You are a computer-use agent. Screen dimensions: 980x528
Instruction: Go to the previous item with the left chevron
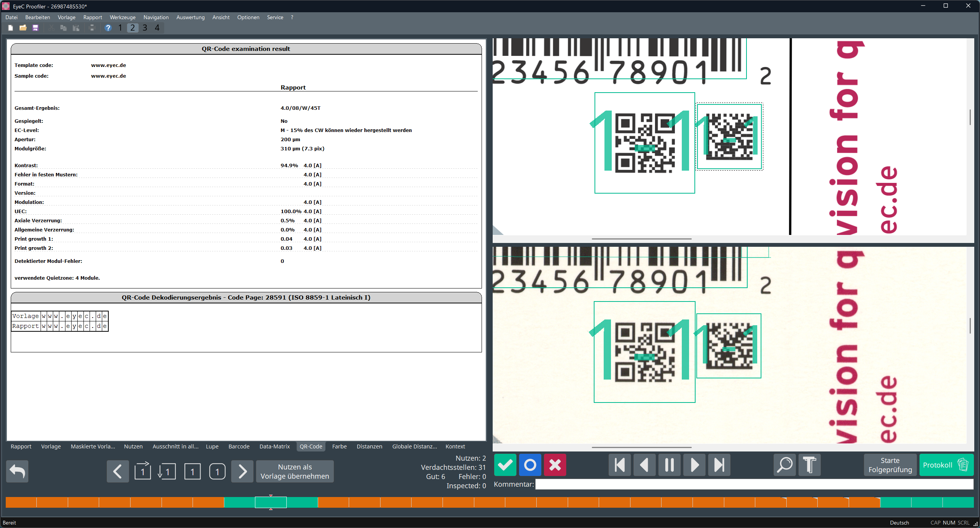118,471
